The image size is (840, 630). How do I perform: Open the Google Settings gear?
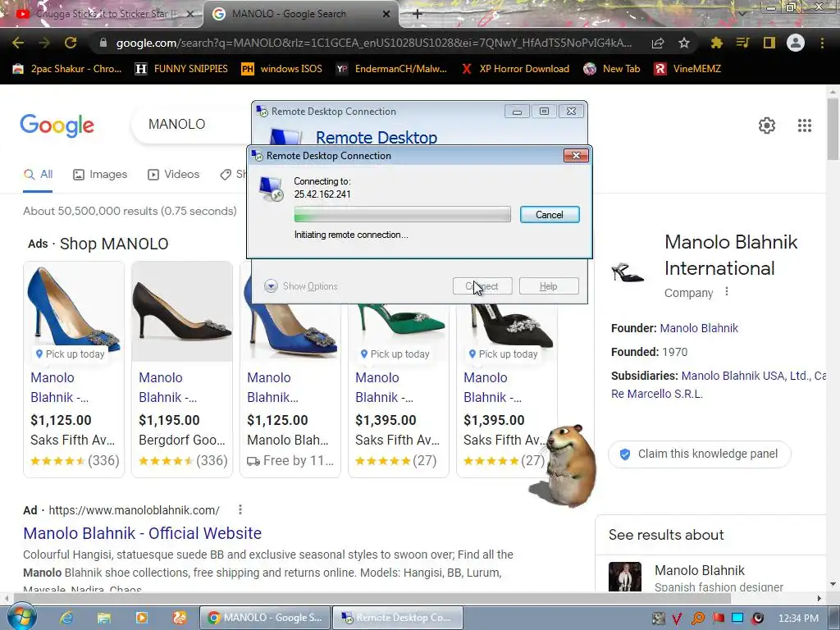click(x=767, y=126)
